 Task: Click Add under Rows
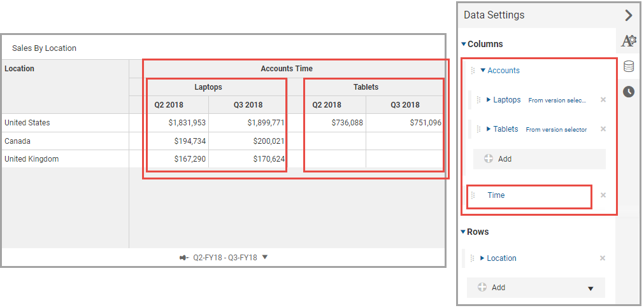(x=536, y=288)
